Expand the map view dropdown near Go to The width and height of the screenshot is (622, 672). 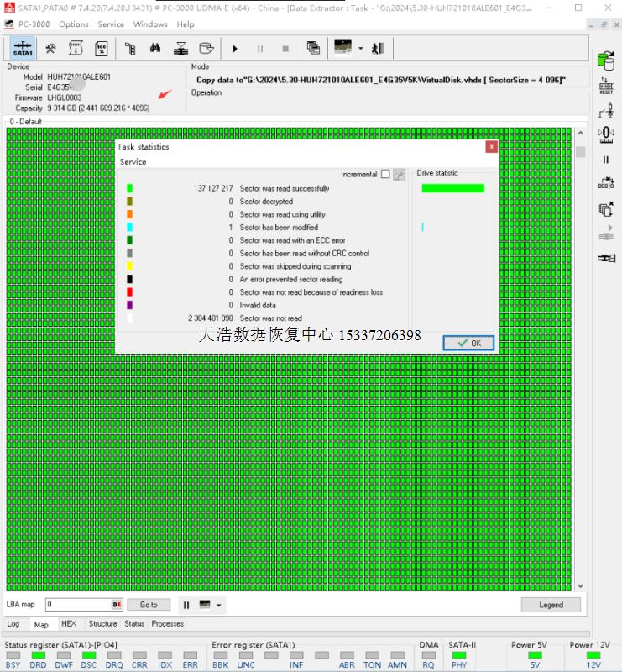point(219,605)
